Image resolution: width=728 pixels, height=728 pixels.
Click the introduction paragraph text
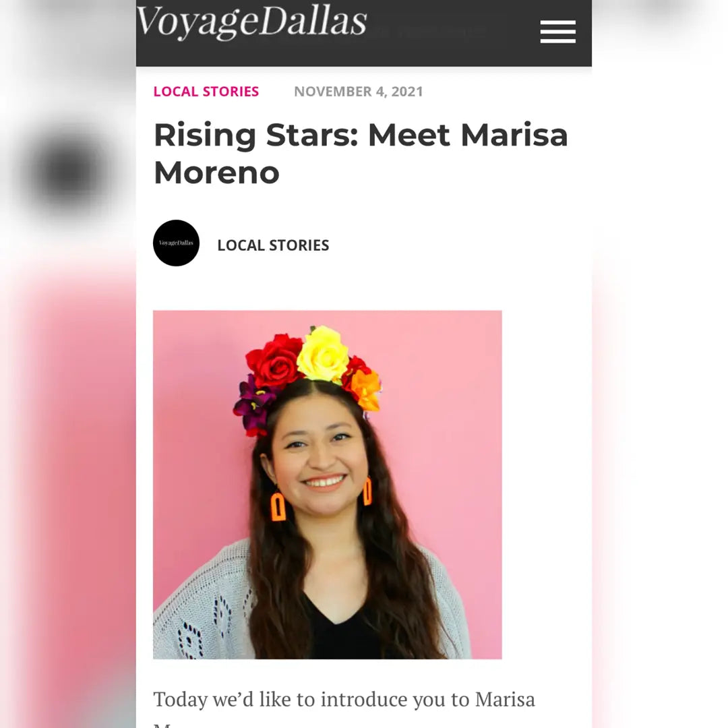tap(344, 706)
